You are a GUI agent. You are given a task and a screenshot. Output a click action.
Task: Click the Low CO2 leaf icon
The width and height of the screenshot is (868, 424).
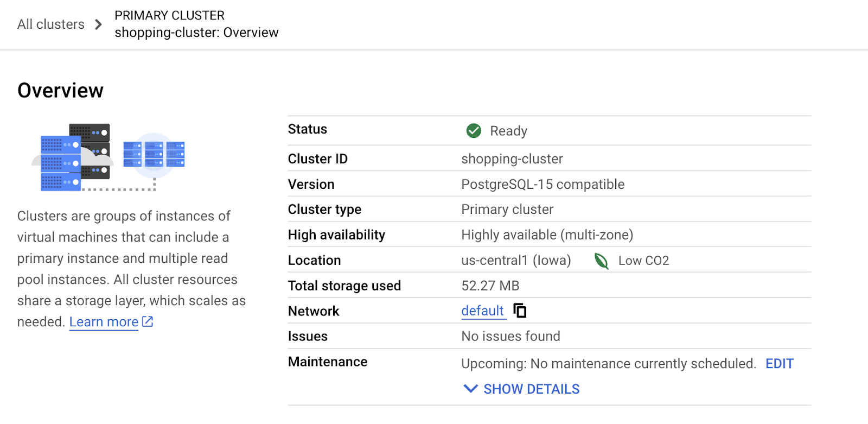602,261
